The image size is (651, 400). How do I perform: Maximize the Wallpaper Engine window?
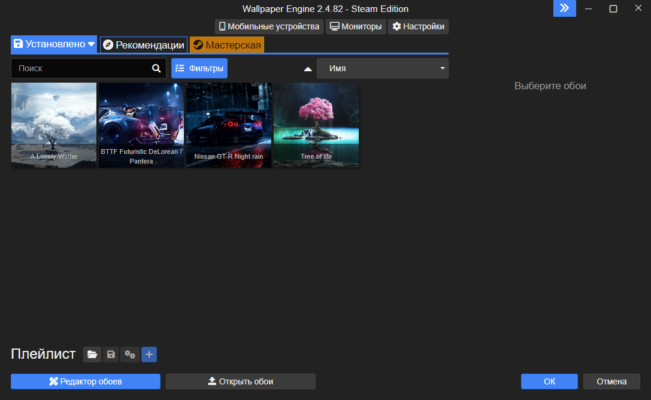pyautogui.click(x=613, y=8)
